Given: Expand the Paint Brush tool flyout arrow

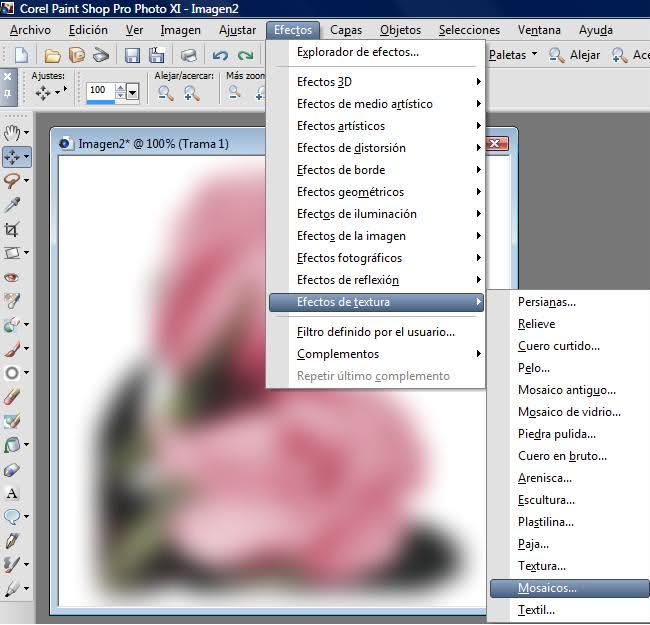Looking at the screenshot, I should pyautogui.click(x=27, y=349).
